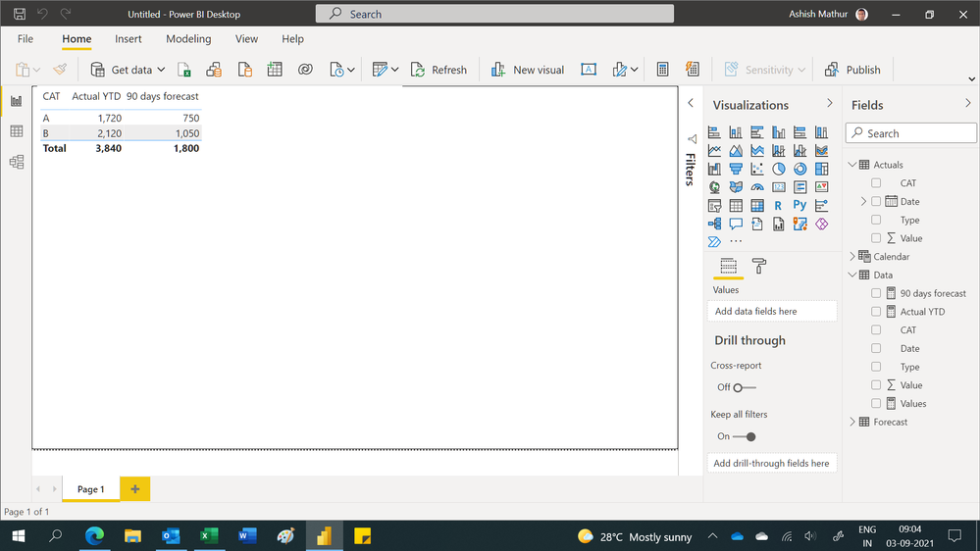Select the Decomposition tree visualization

714,224
